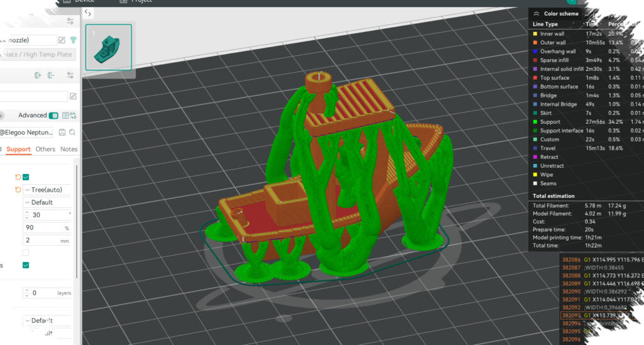
Task: Open the lower Default dropdown below the layers field
Action: coord(47,320)
